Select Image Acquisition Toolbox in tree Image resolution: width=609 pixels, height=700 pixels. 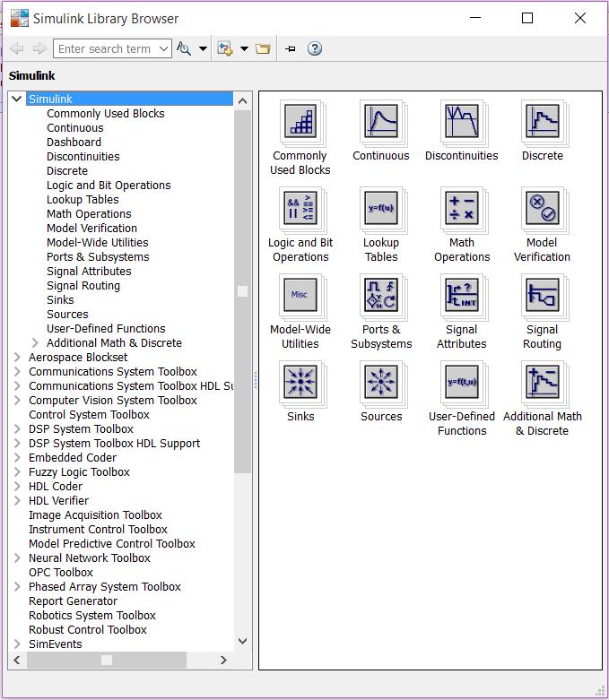click(x=95, y=514)
